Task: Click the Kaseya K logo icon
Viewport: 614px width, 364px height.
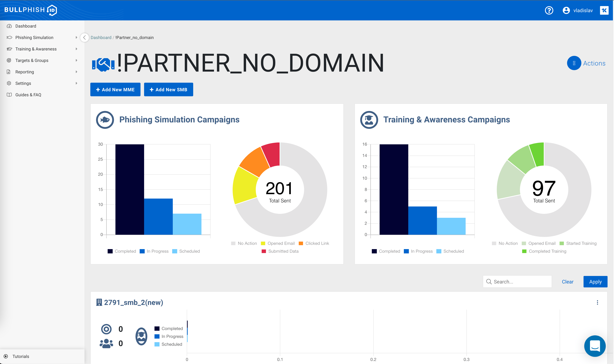Action: (x=604, y=10)
